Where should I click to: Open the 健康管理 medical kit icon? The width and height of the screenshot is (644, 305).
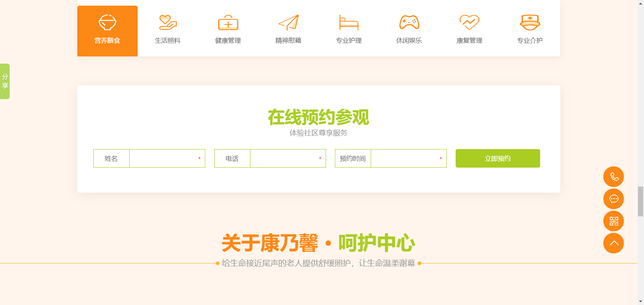(228, 23)
